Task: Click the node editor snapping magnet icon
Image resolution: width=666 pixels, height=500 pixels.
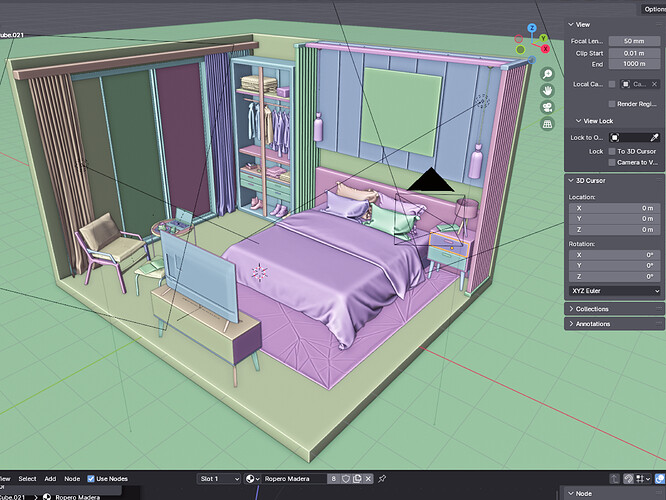Action: [x=628, y=479]
